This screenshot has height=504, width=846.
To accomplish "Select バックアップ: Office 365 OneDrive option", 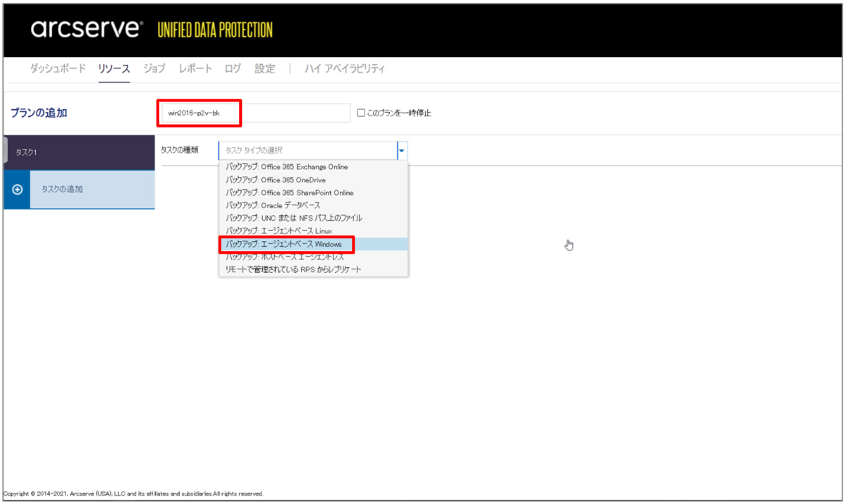I will pyautogui.click(x=313, y=180).
